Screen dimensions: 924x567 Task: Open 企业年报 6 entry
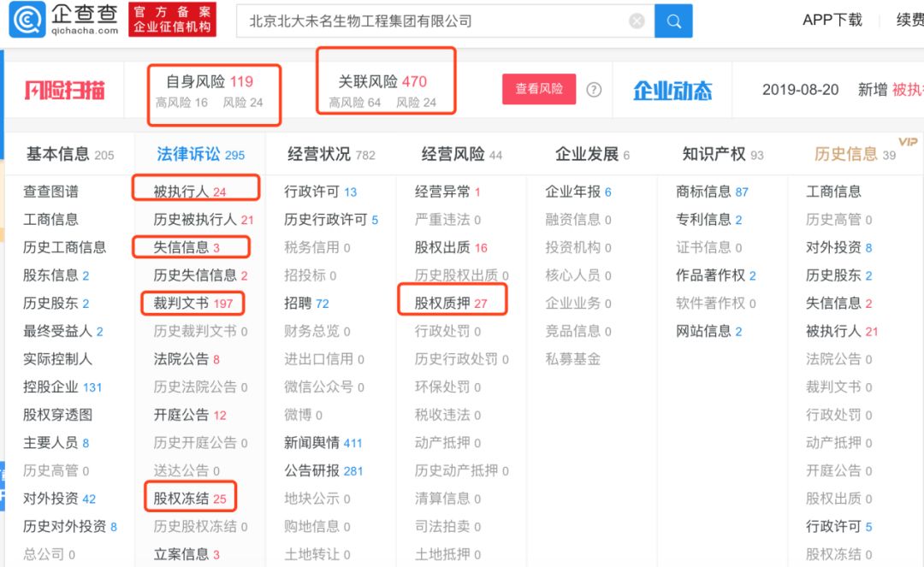(x=578, y=192)
